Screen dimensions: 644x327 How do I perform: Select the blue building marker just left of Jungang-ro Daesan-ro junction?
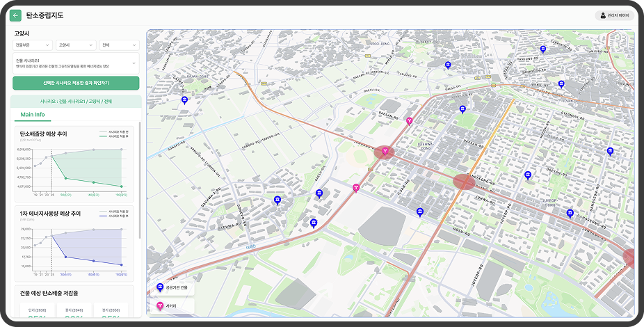(x=319, y=193)
